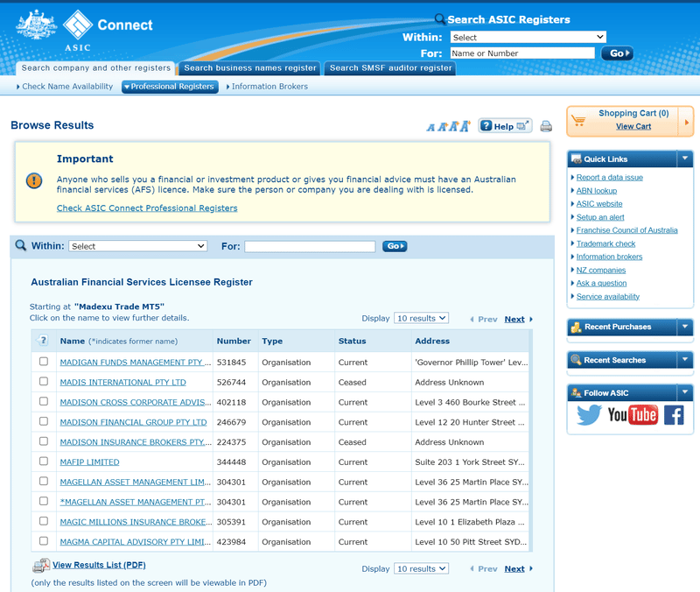Open Service availability quick link

point(607,297)
